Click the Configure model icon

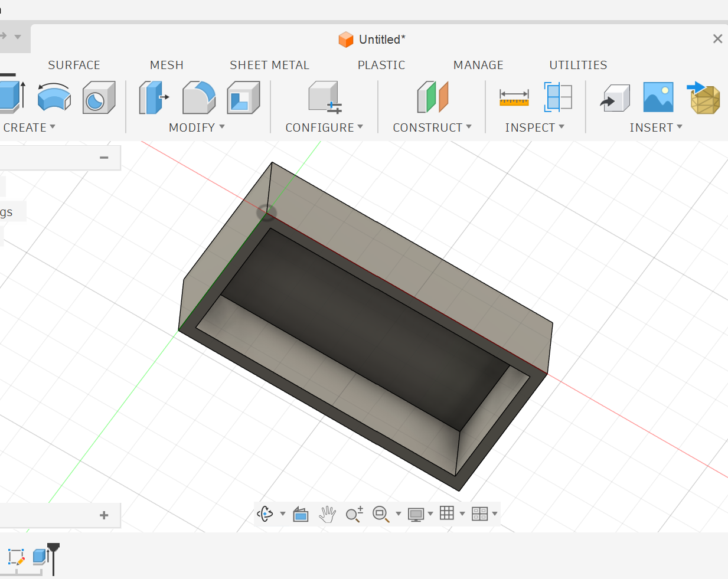[324, 97]
